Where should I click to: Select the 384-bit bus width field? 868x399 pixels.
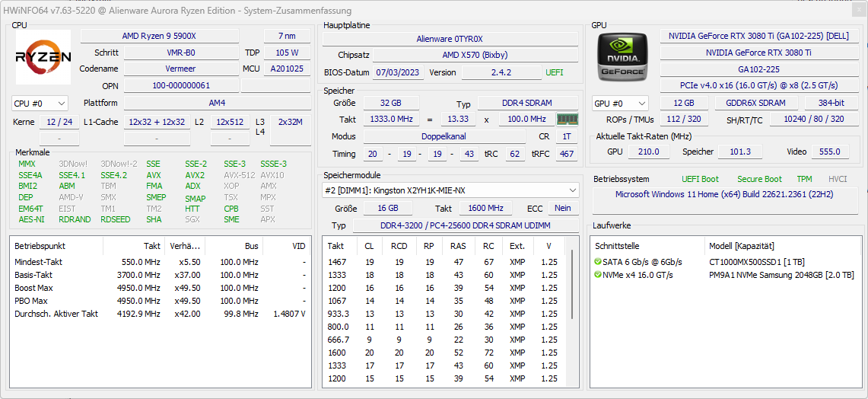pos(832,103)
